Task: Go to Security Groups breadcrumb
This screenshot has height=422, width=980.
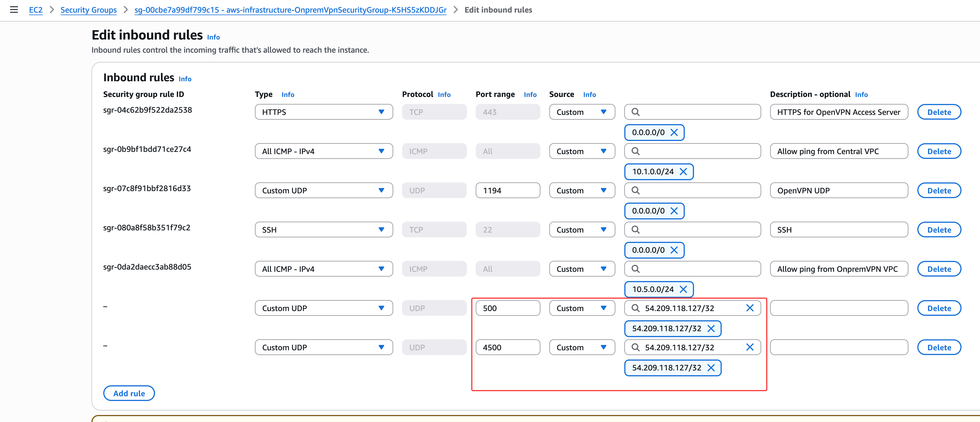Action: (x=88, y=10)
